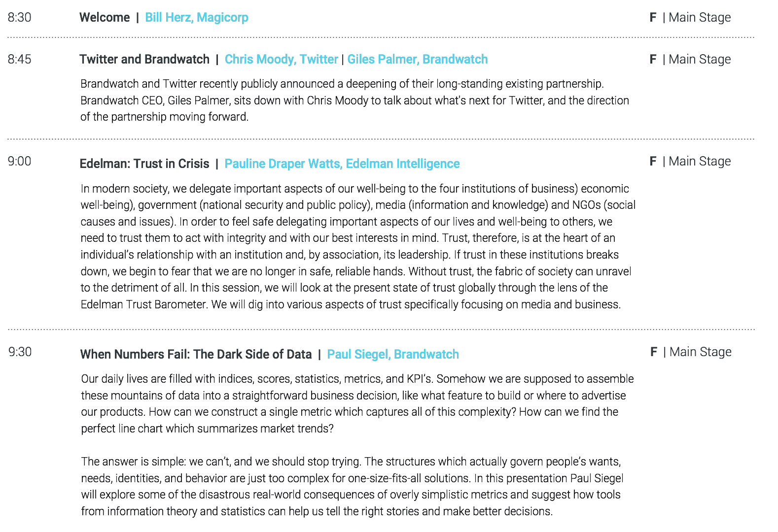This screenshot has width=778, height=532.
Task: Select the 8:45 time slot
Action: [20, 60]
